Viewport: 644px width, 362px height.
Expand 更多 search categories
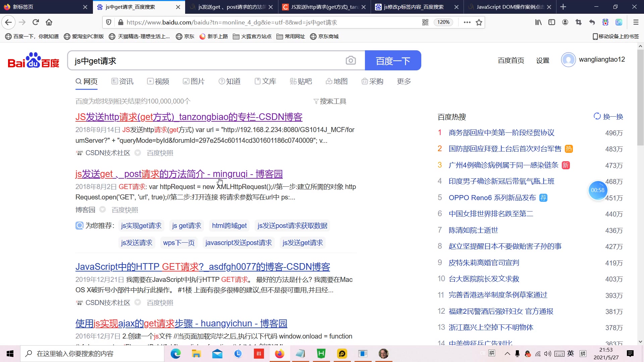(404, 81)
